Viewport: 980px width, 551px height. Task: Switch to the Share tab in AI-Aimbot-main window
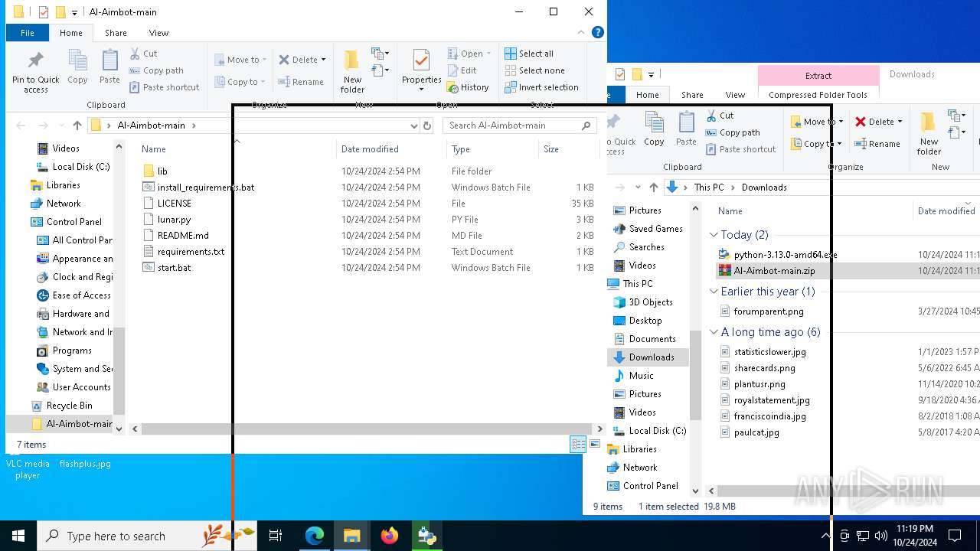[116, 33]
